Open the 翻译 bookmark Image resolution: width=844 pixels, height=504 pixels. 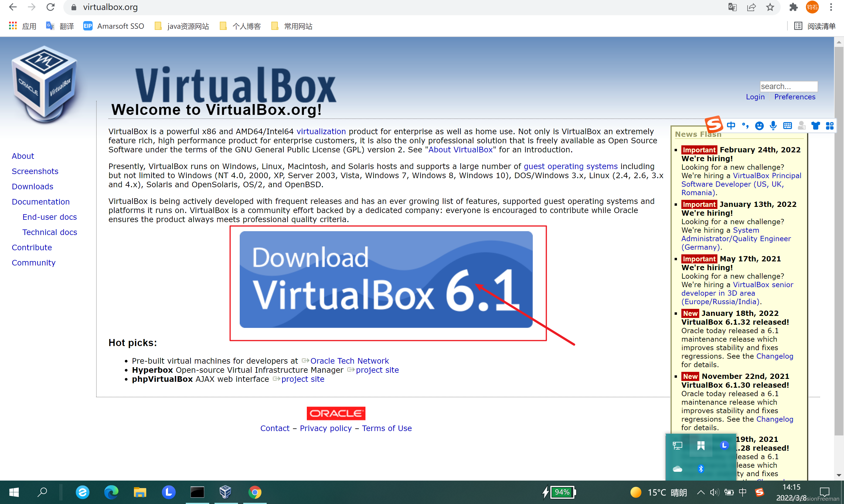point(60,26)
